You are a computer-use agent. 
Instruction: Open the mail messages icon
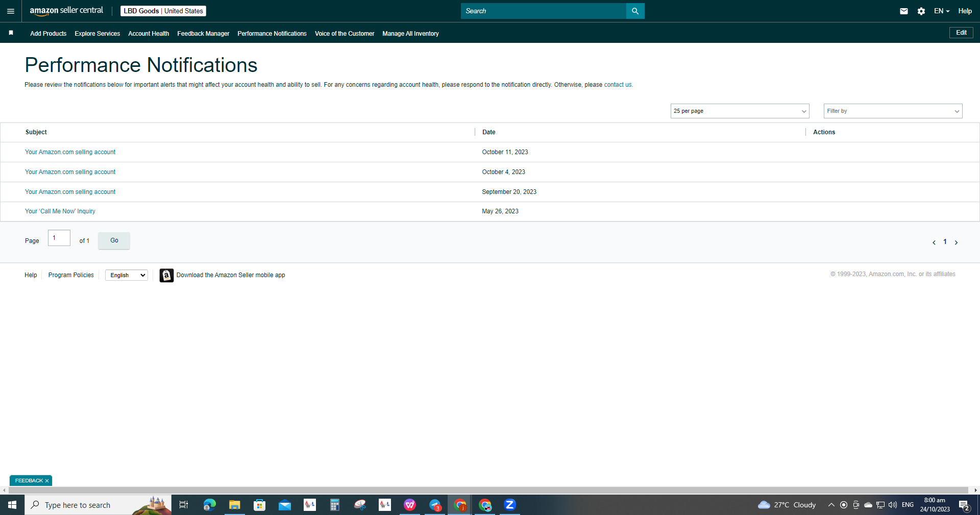(x=904, y=11)
